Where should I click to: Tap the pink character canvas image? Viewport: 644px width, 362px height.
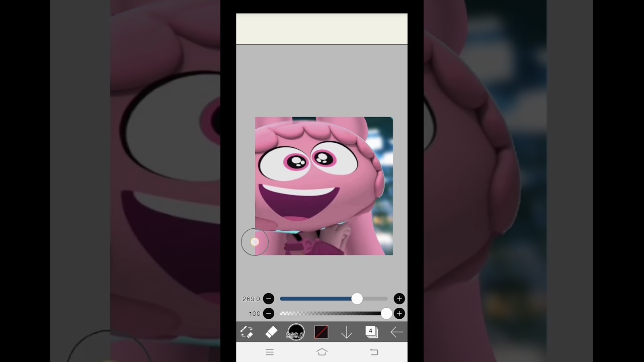point(324,186)
